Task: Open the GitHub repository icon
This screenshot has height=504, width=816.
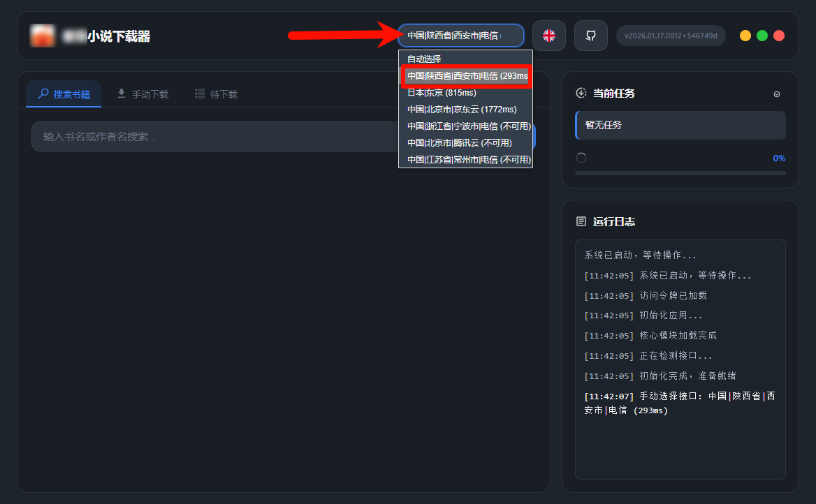Action: [x=591, y=36]
